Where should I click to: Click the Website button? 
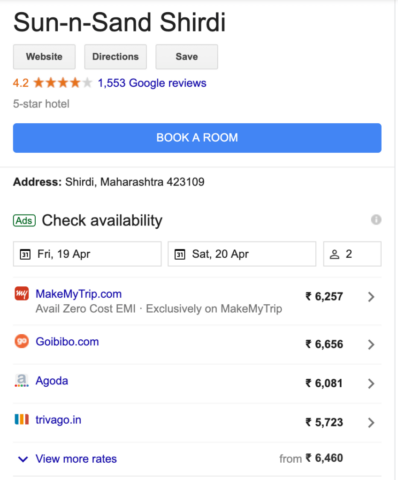coord(44,57)
